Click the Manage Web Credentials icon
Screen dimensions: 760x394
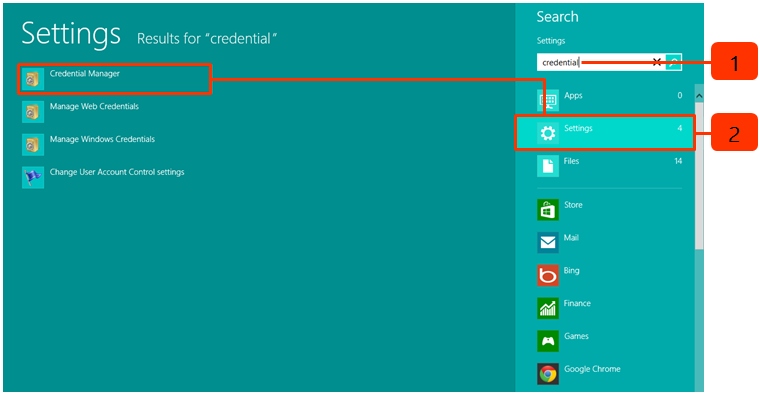coord(33,112)
